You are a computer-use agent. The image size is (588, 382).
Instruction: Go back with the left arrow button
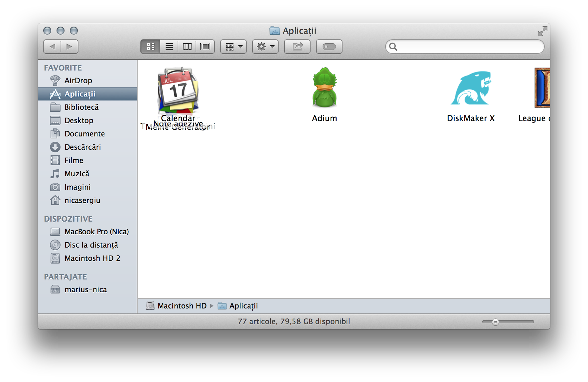(x=52, y=47)
